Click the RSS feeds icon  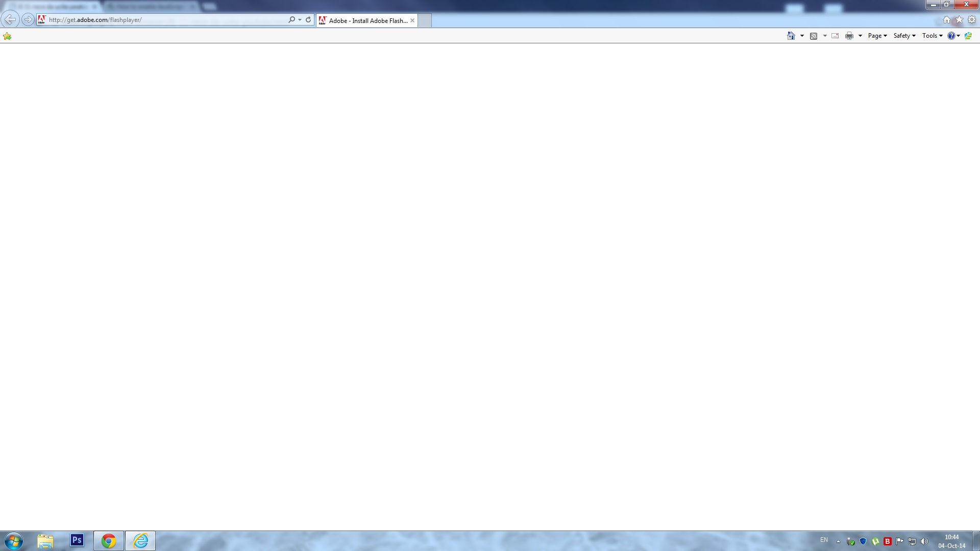[814, 36]
